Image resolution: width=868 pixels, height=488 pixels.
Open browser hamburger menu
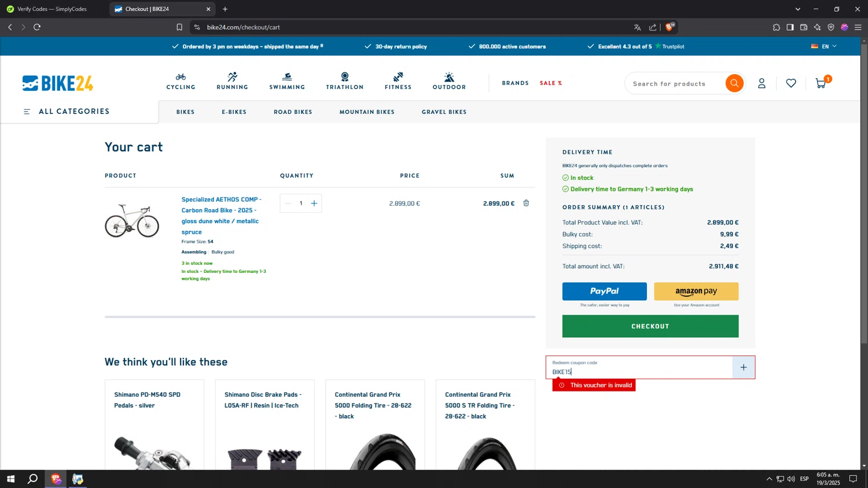[x=858, y=27]
